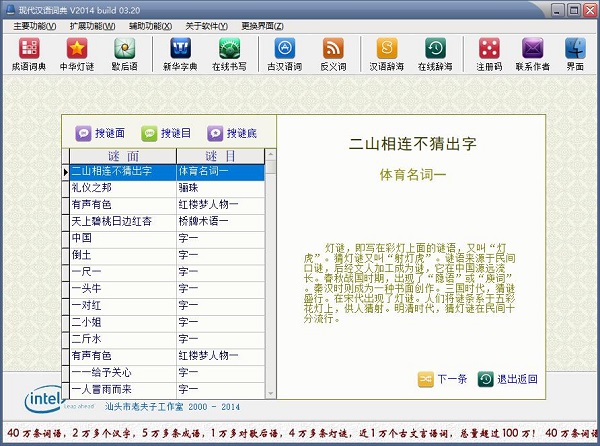Open the 古汉语词 classical words tool
Image resolution: width=600 pixels, height=446 pixels.
(285, 52)
